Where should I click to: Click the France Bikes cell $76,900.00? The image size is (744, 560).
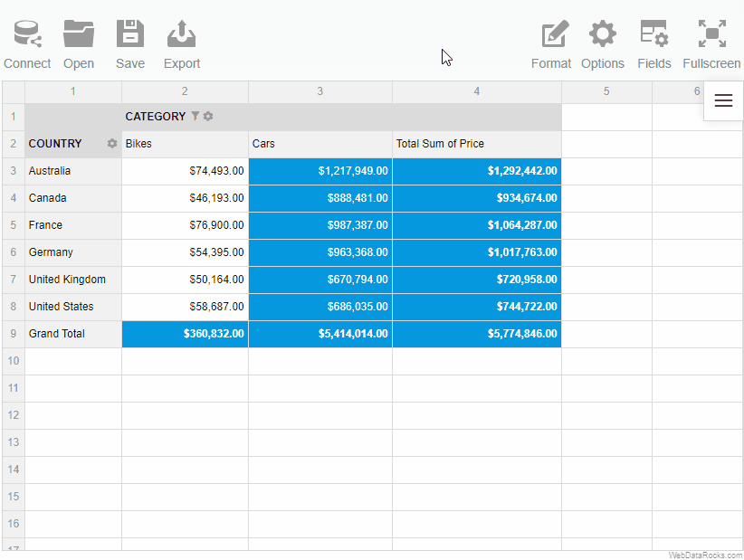click(x=185, y=225)
